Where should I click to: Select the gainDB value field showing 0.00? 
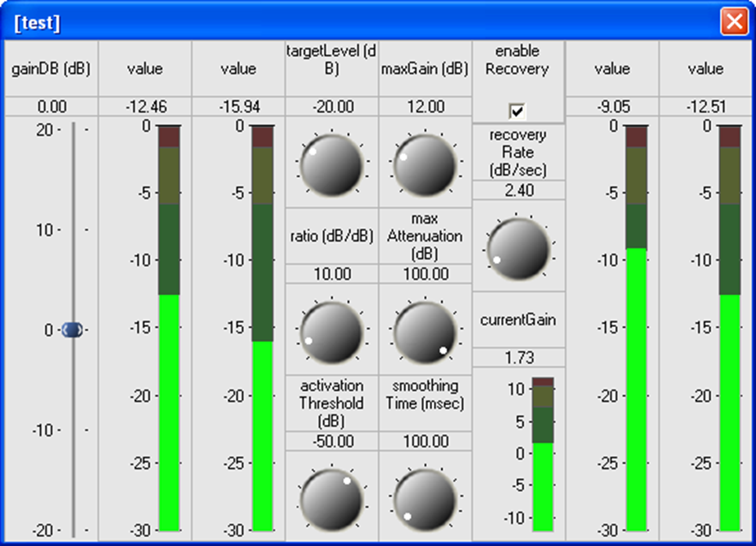pos(50,107)
